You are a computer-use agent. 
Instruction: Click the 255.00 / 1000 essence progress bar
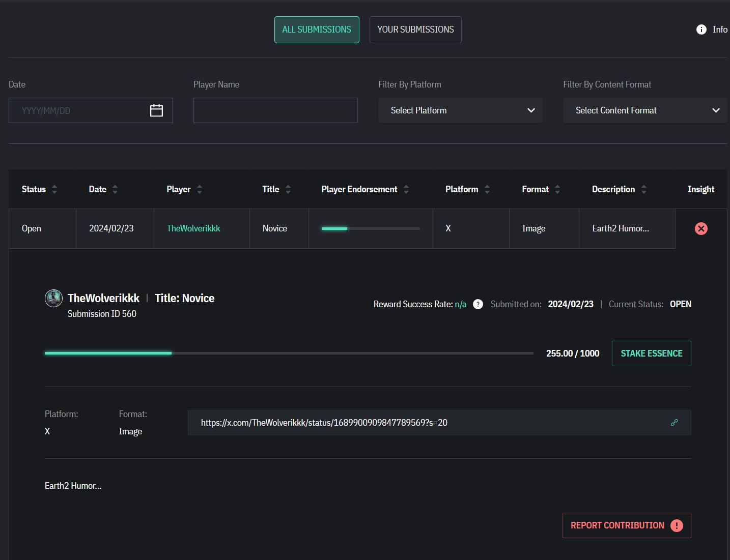tap(289, 353)
